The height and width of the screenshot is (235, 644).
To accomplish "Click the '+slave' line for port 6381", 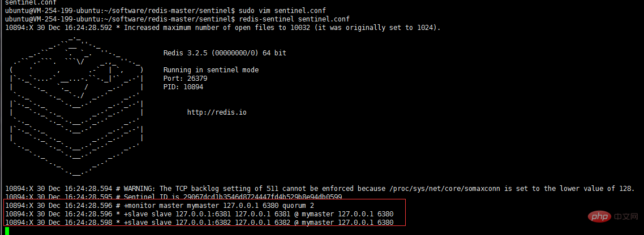I will 199,214.
